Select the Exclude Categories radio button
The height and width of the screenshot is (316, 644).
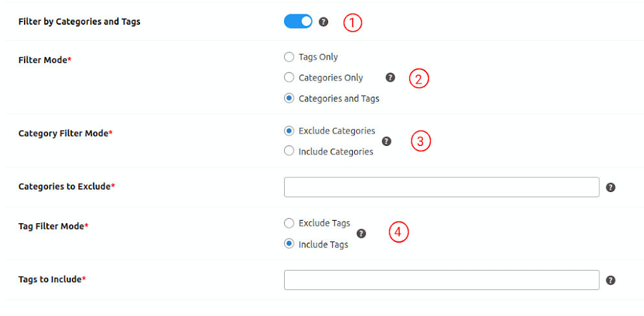pos(289,131)
